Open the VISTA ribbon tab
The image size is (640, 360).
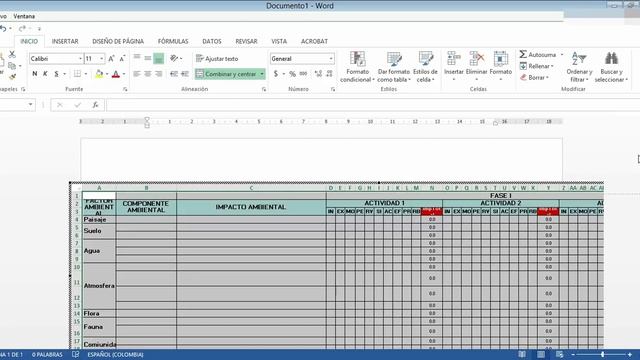279,41
